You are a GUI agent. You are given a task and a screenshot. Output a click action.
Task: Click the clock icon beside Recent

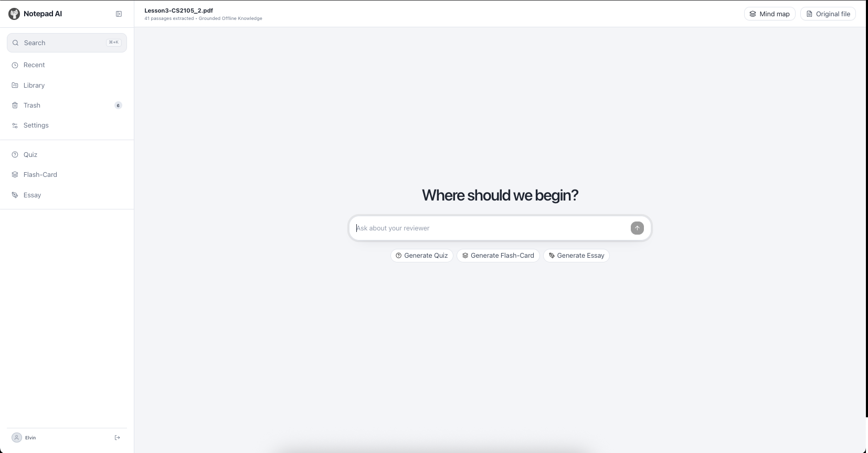point(15,65)
